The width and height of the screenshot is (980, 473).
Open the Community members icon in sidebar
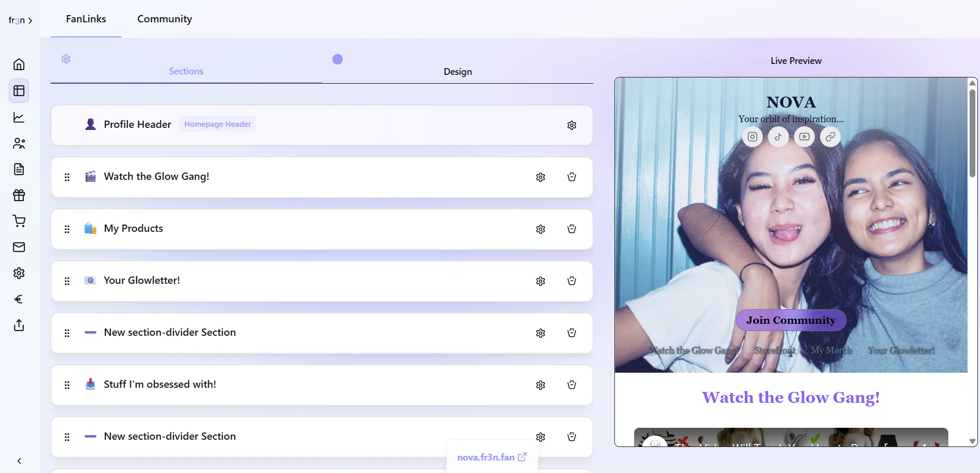[x=19, y=143]
